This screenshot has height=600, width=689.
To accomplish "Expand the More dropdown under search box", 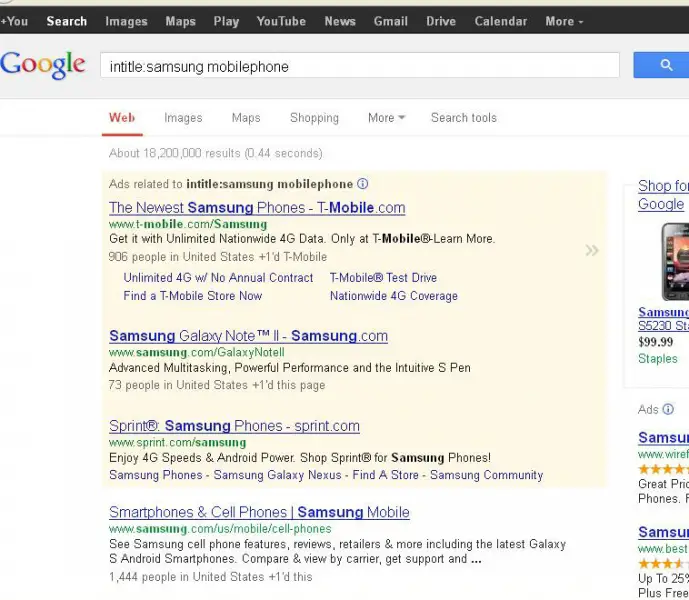I will (386, 118).
